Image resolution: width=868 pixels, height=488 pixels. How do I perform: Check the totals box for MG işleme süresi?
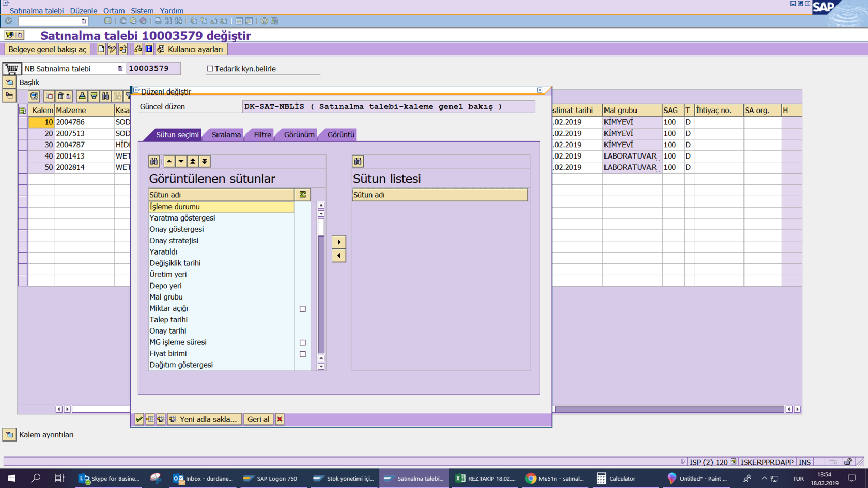coord(303,343)
